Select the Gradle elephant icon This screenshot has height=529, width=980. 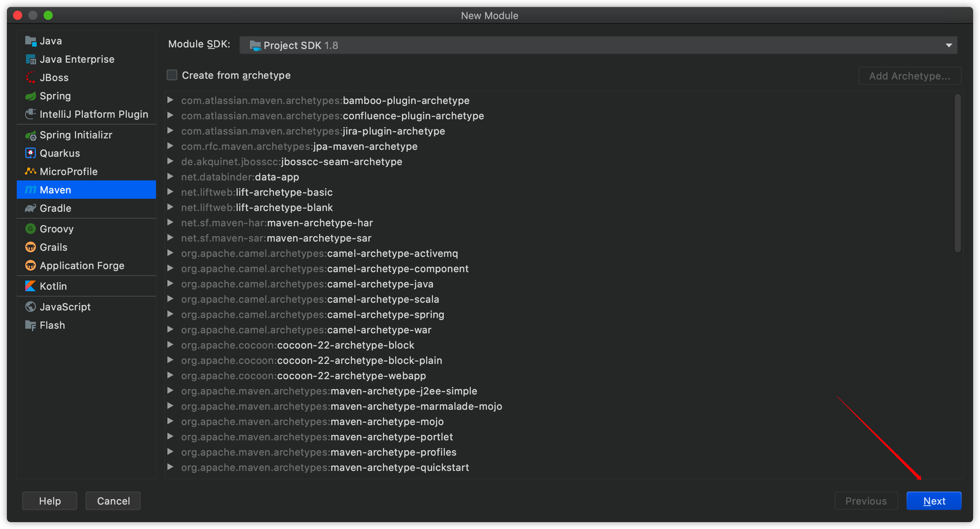pyautogui.click(x=31, y=208)
